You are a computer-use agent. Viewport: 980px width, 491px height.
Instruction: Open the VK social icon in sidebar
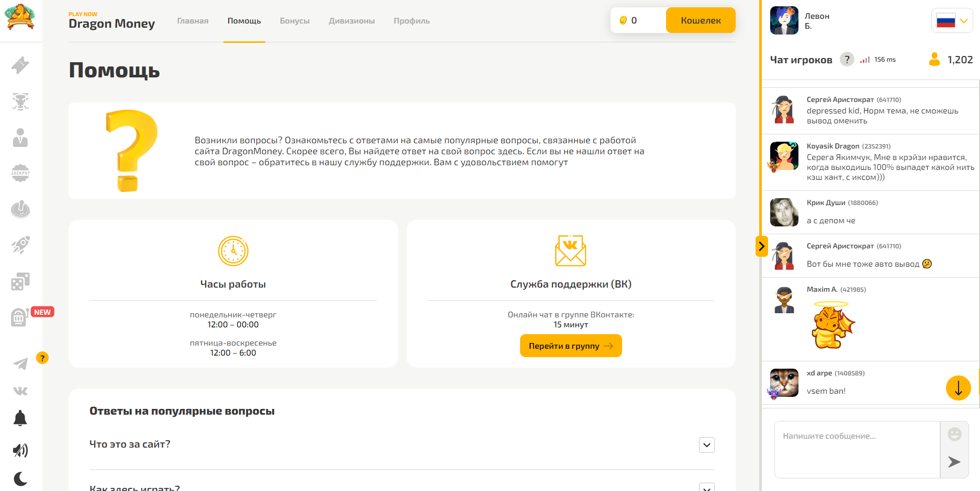tap(20, 391)
